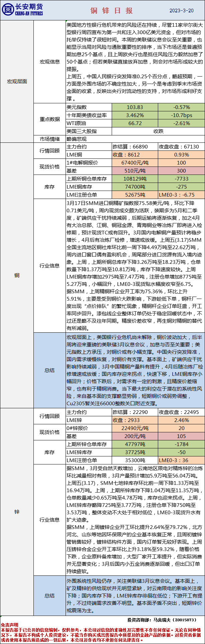Click the 夜盘收盘：67130 cell

(181, 147)
